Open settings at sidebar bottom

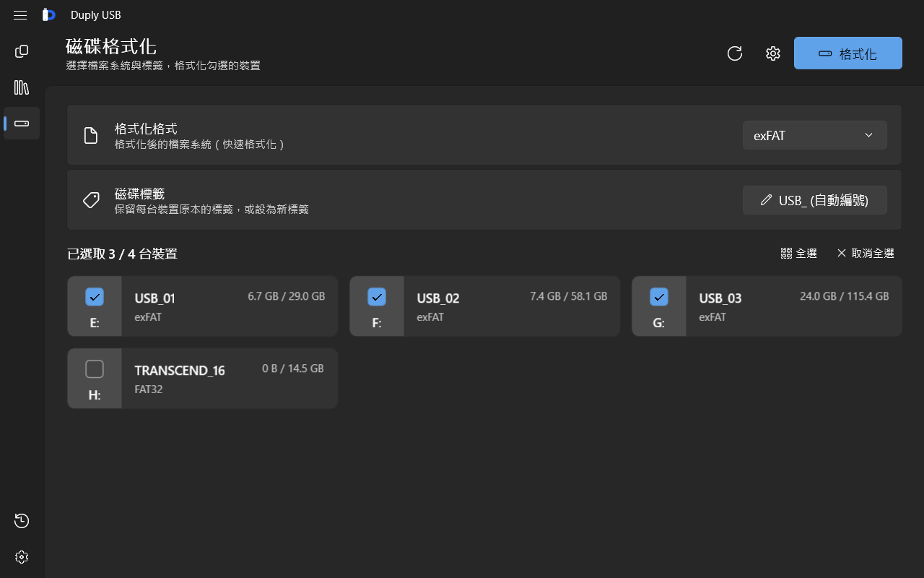click(22, 557)
